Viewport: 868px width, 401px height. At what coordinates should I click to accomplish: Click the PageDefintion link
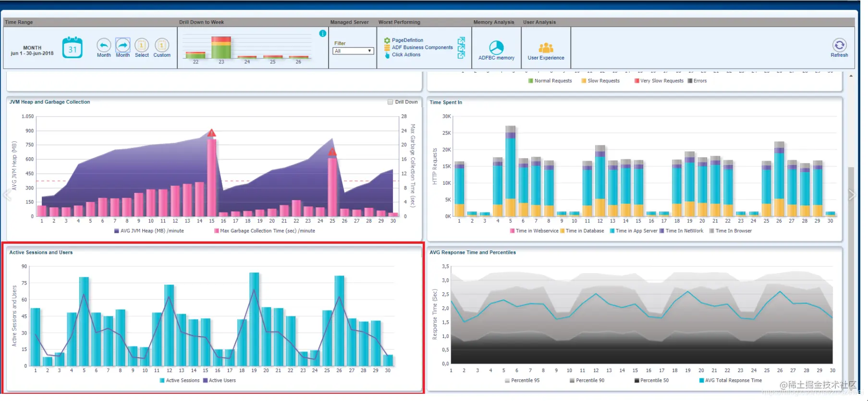407,40
